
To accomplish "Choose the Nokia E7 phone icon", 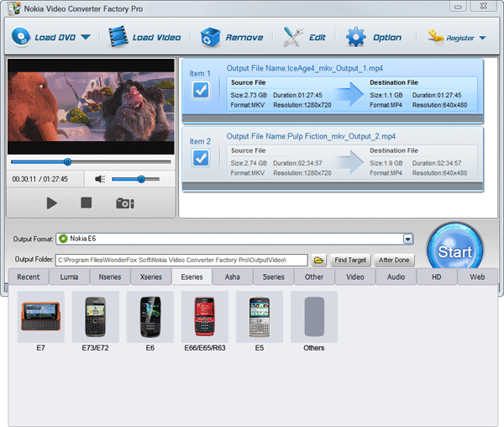I will 41,317.
